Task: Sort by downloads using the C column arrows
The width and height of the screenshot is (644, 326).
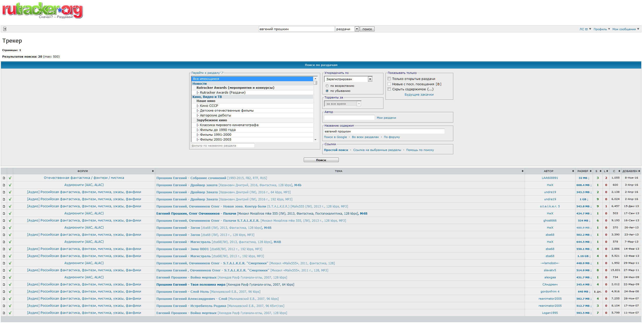Action: click(x=619, y=171)
